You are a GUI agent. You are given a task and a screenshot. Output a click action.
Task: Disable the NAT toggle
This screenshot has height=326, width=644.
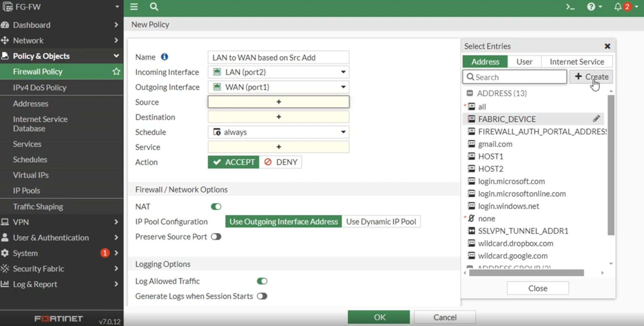coord(216,206)
